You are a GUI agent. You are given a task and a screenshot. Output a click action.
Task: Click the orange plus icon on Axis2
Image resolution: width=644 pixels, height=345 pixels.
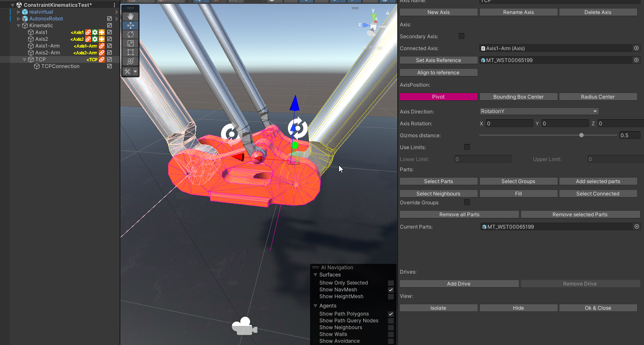click(x=102, y=39)
